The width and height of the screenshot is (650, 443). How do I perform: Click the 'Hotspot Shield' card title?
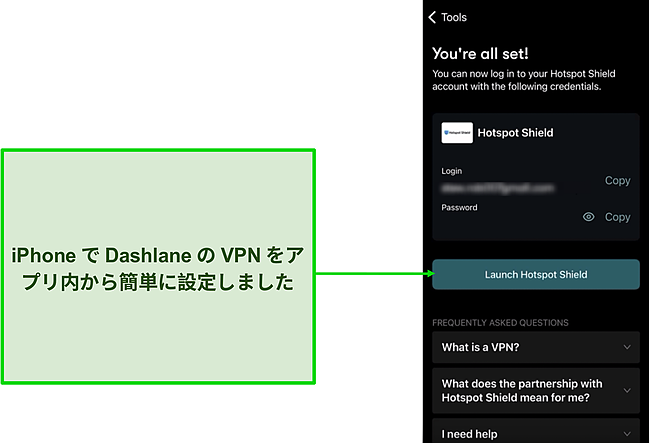(x=515, y=133)
